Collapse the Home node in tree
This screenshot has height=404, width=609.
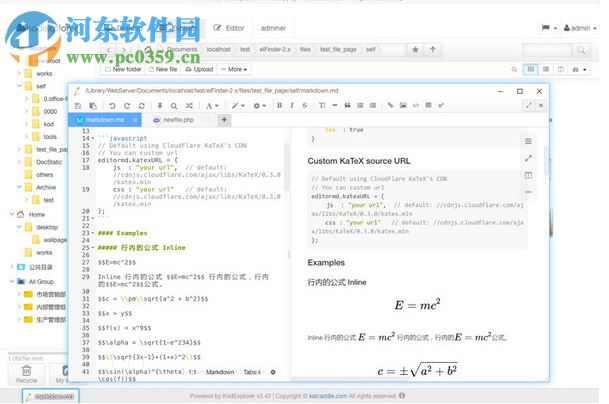pos(12,214)
